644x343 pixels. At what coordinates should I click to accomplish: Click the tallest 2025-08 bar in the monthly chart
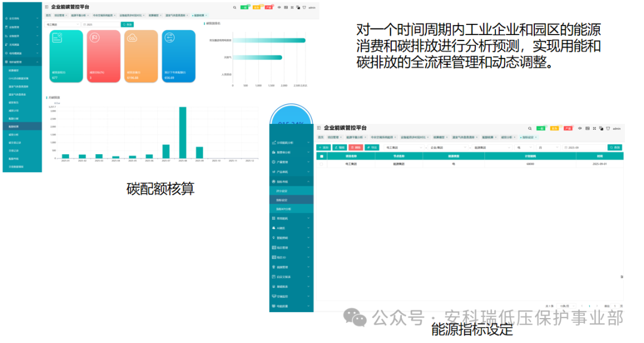tap(183, 133)
